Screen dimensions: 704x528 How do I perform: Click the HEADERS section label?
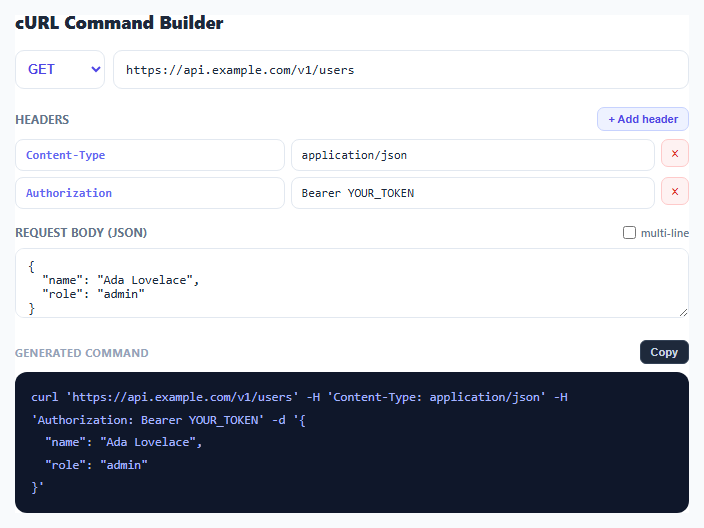click(x=42, y=119)
